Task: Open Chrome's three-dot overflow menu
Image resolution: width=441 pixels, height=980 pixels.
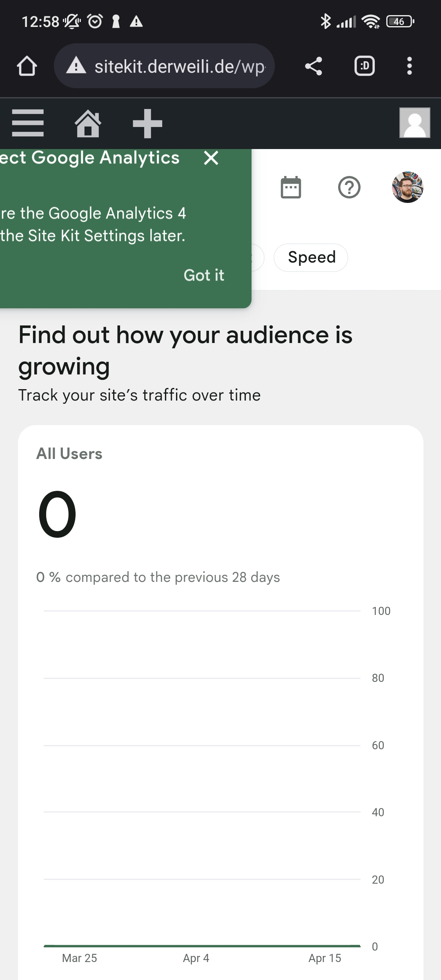Action: 409,66
